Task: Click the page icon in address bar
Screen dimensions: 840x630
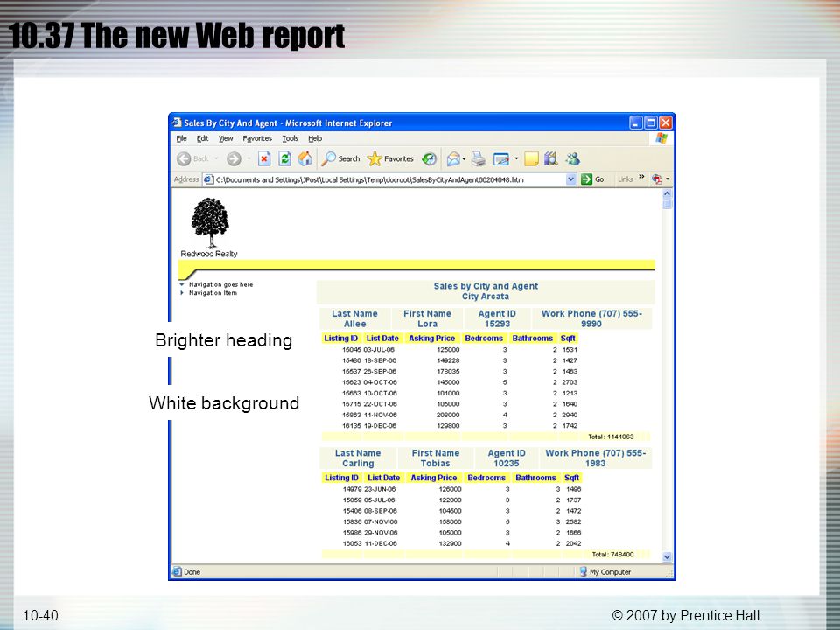Action: click(209, 179)
